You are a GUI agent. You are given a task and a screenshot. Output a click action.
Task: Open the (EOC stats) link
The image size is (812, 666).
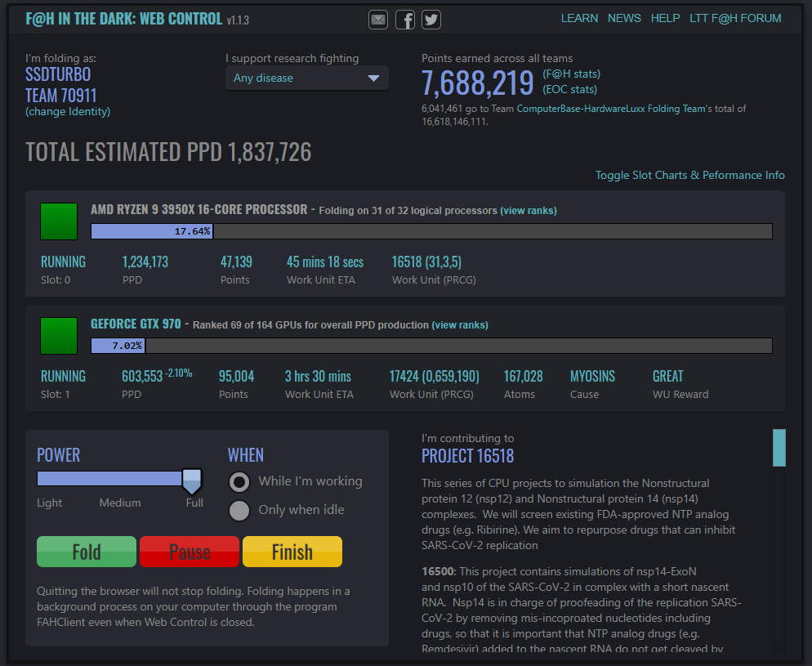click(x=570, y=89)
